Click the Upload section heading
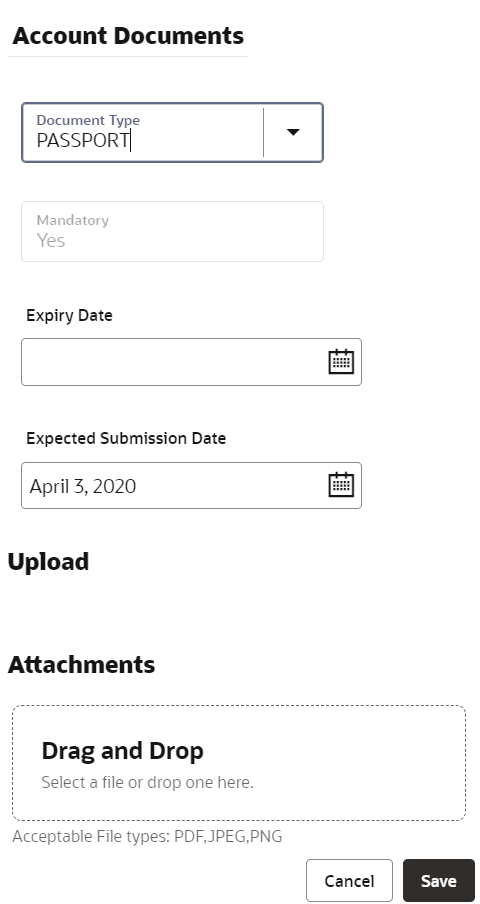Screen dimensions: 480x904 pyautogui.click(x=48, y=562)
